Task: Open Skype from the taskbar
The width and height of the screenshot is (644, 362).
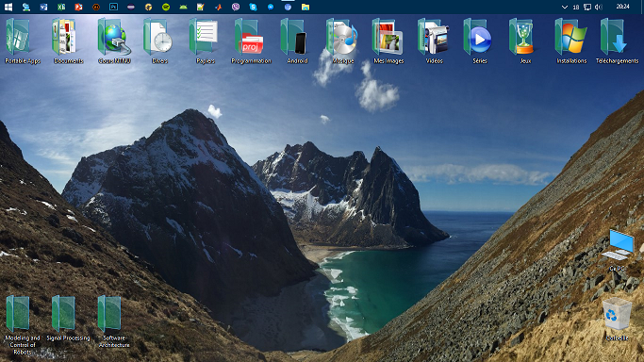Action: tap(253, 7)
